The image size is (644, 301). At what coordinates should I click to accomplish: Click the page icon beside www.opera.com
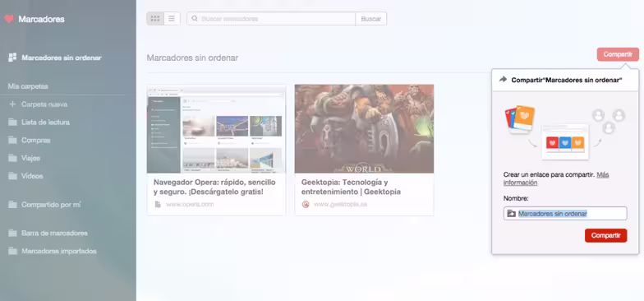[158, 204]
